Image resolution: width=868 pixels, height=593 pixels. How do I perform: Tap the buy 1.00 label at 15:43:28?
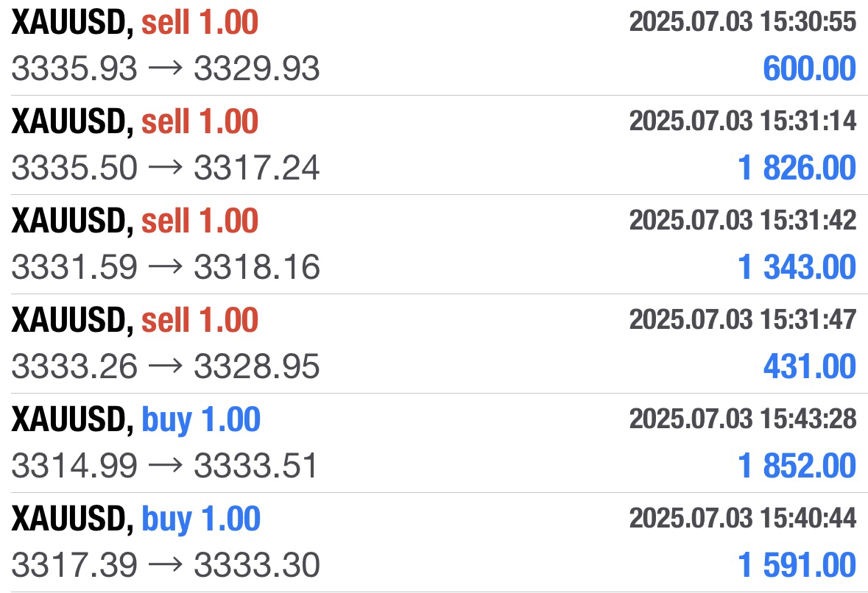click(x=201, y=419)
